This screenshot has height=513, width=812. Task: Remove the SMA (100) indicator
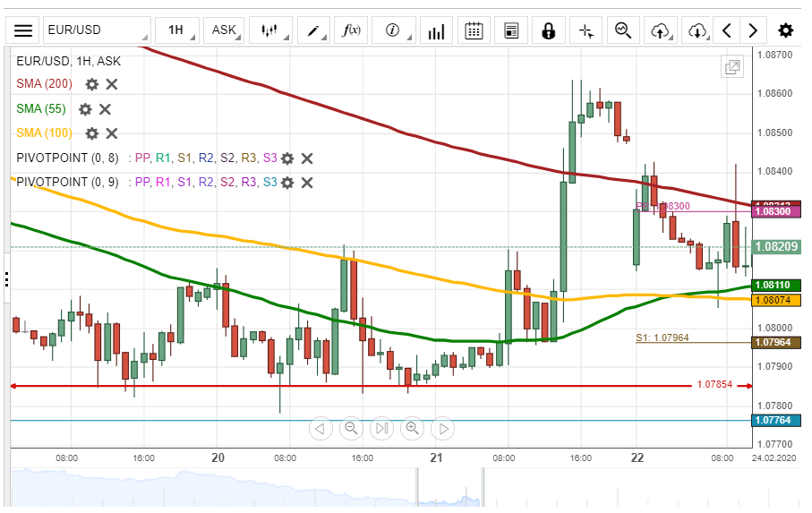pyautogui.click(x=111, y=133)
